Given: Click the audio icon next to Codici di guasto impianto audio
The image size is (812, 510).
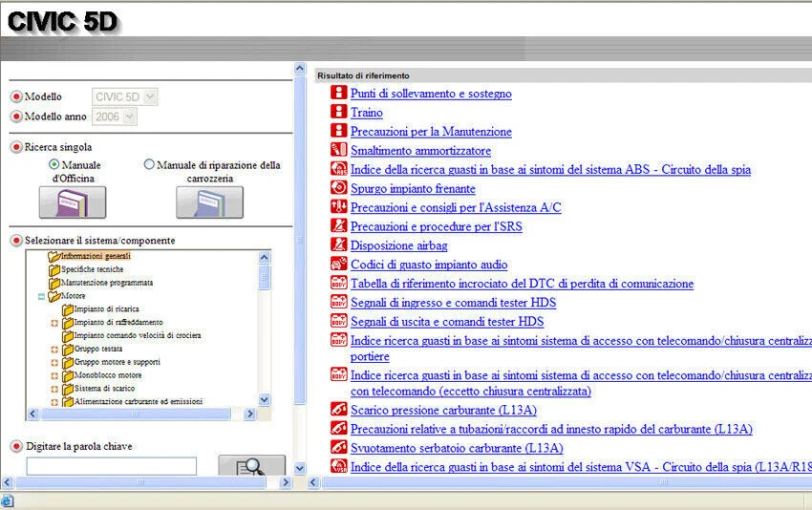Looking at the screenshot, I should pos(339,264).
